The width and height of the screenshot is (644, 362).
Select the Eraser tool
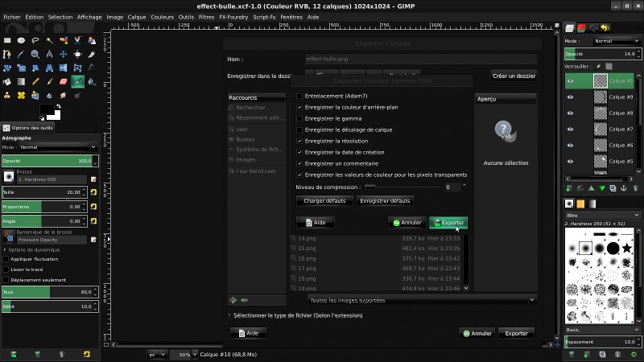(64, 82)
